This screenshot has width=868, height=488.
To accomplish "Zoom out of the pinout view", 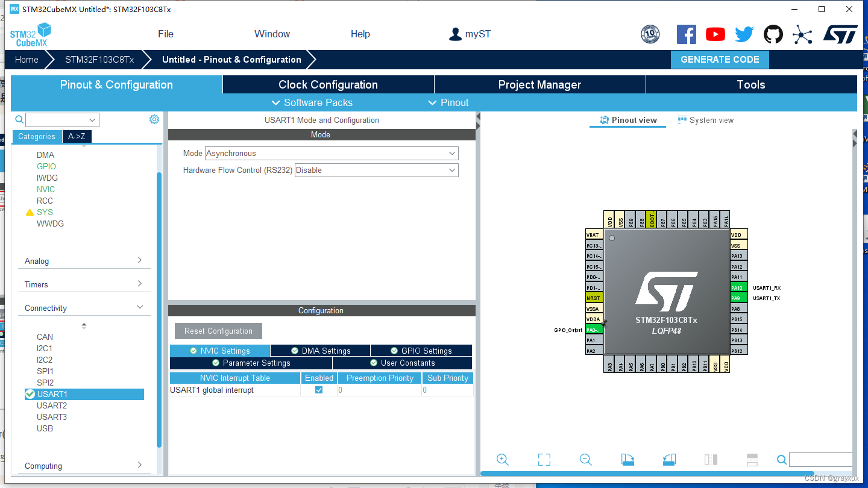I will pyautogui.click(x=585, y=460).
